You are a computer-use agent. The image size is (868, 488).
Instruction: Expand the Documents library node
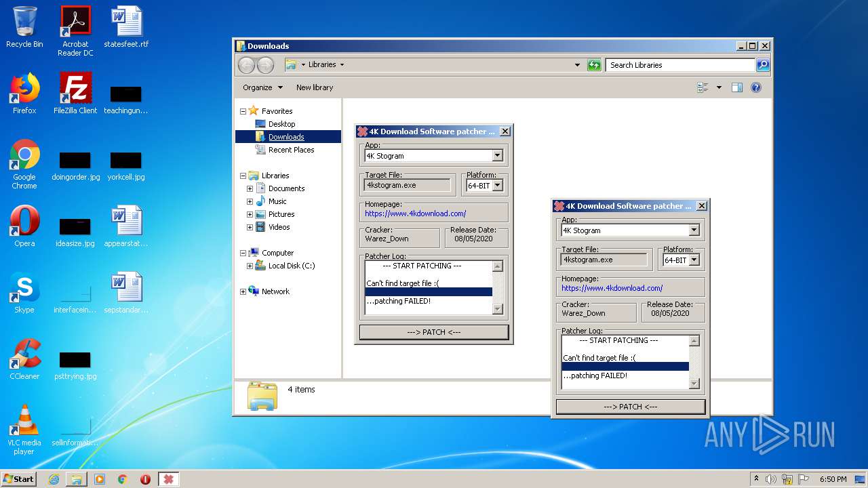click(250, 188)
